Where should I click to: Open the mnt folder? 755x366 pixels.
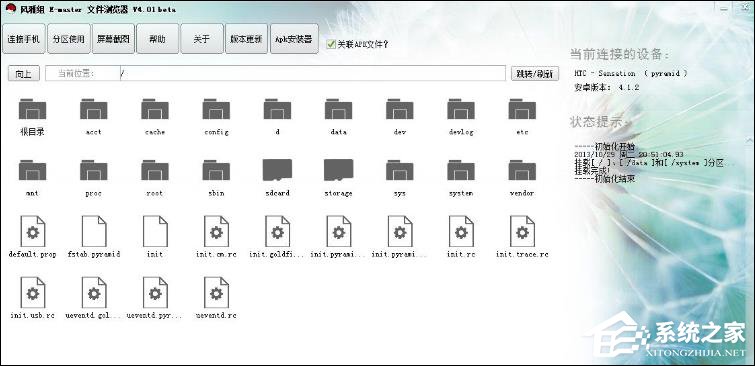(x=32, y=170)
